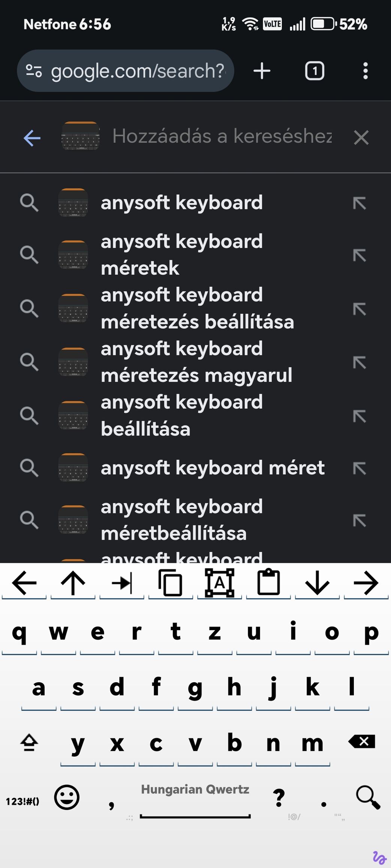This screenshot has height=868, width=391.
Task: Tap the emoji smiley key
Action: (67, 797)
